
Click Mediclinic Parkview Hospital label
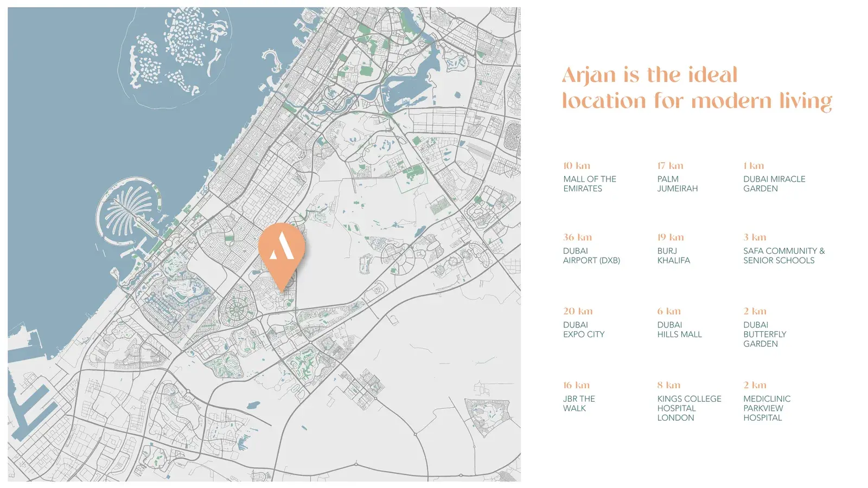(767, 408)
